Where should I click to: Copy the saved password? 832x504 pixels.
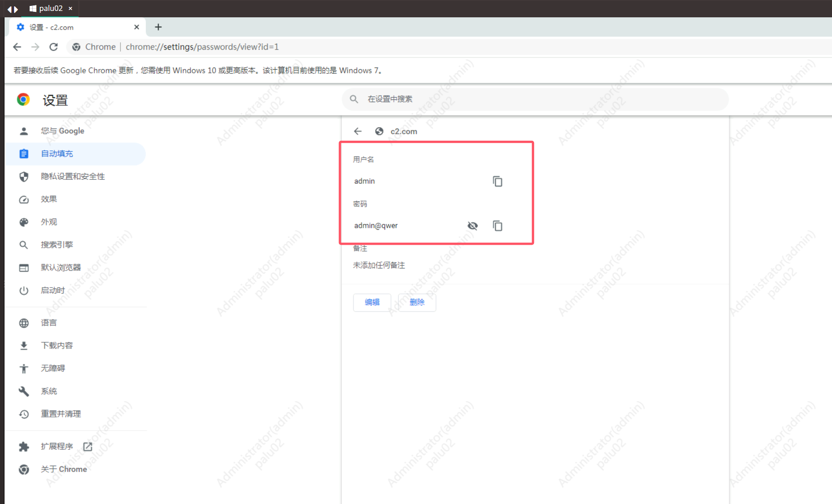point(497,226)
